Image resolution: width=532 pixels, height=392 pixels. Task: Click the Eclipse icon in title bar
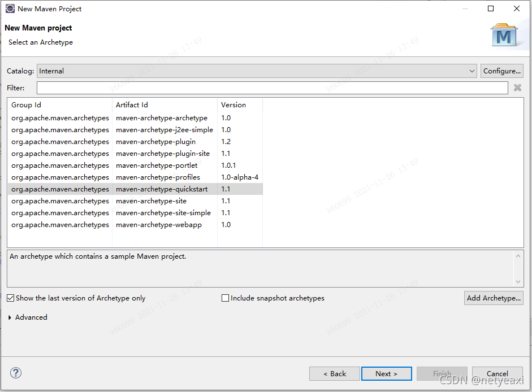click(10, 8)
